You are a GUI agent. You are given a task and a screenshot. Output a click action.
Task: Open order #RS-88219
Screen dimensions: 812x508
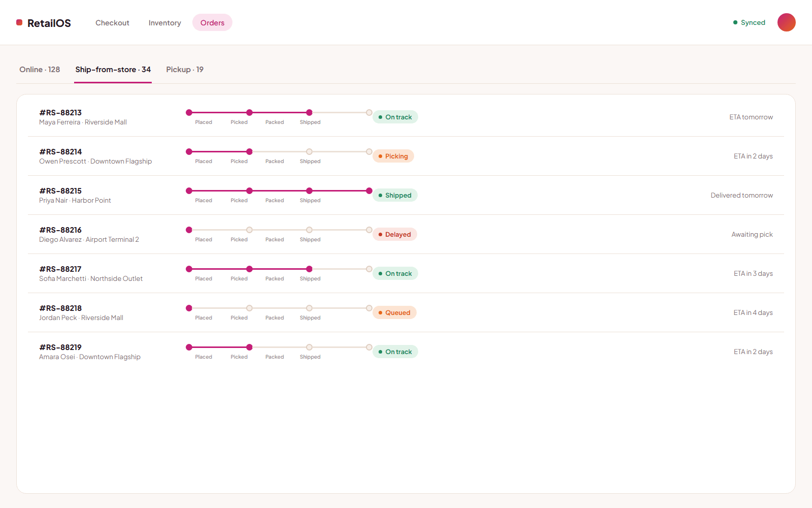(x=406, y=352)
